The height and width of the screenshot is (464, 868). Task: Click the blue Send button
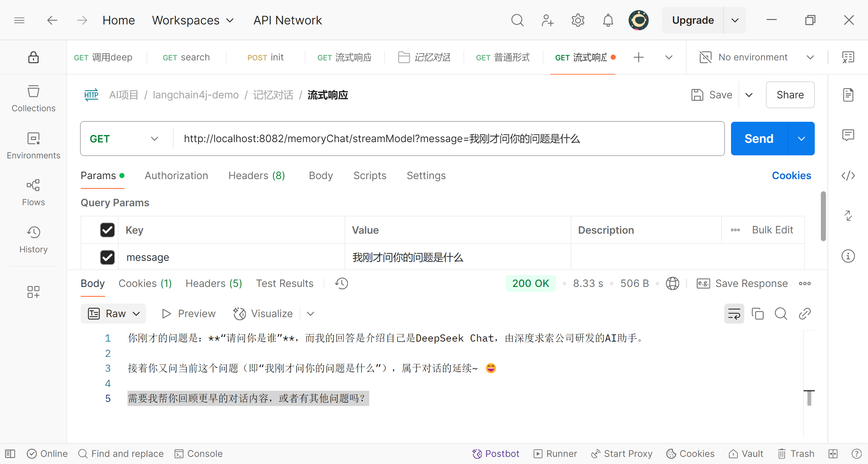[x=759, y=139]
